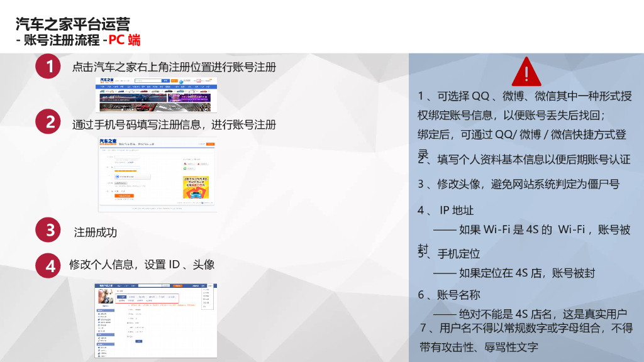
Task: Select step text 点击汽车之家右上角注册位置进行账号注册
Action: click(174, 67)
